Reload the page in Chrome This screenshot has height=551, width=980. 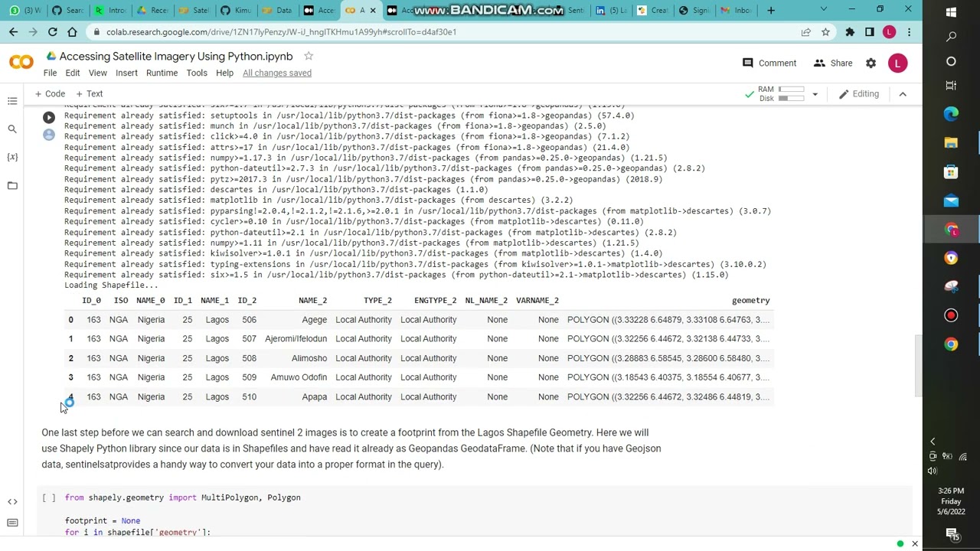pos(52,32)
